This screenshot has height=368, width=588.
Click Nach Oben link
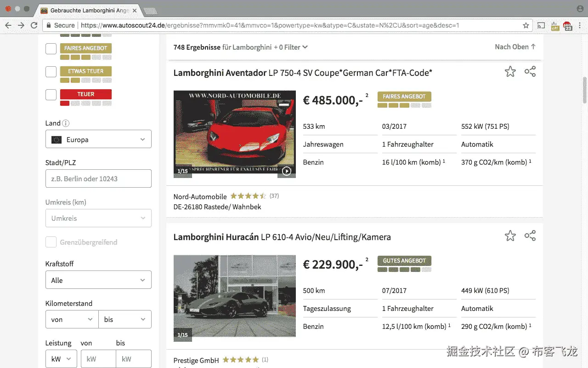coord(515,46)
